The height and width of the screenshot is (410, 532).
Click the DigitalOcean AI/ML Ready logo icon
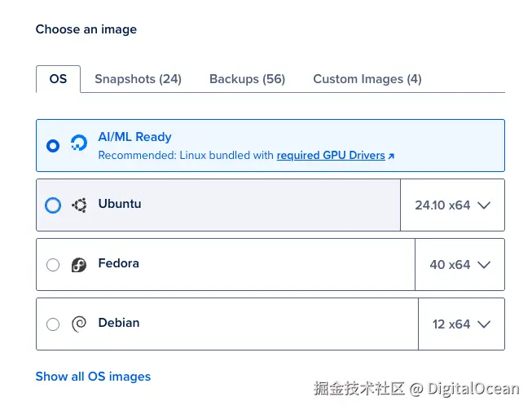coord(79,145)
